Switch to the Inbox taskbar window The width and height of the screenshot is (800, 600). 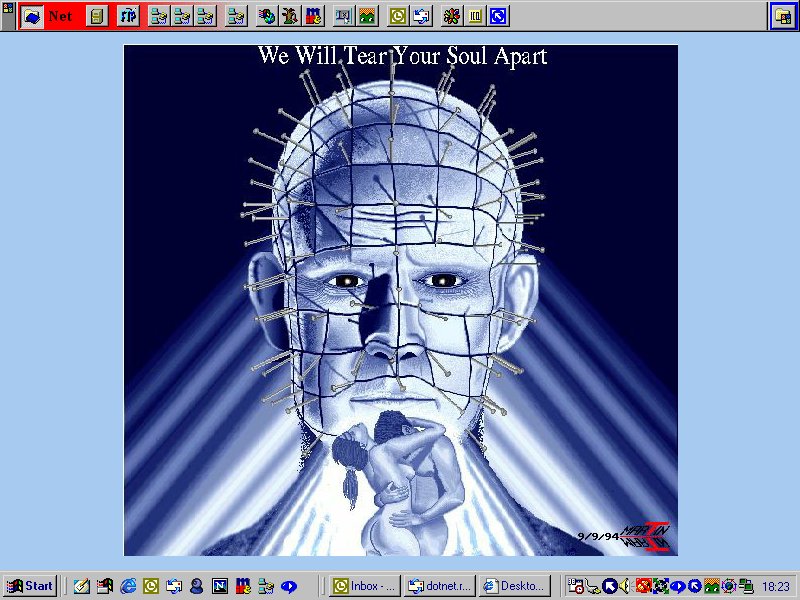tap(365, 586)
